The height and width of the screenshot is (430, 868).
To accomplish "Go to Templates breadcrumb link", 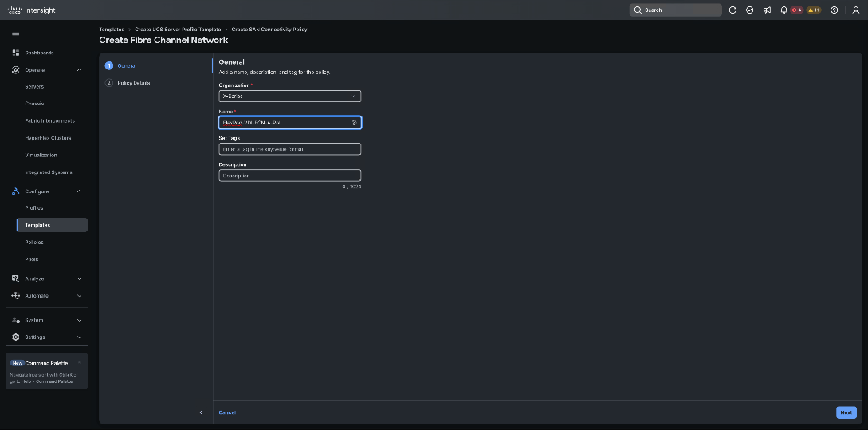I will tap(112, 30).
